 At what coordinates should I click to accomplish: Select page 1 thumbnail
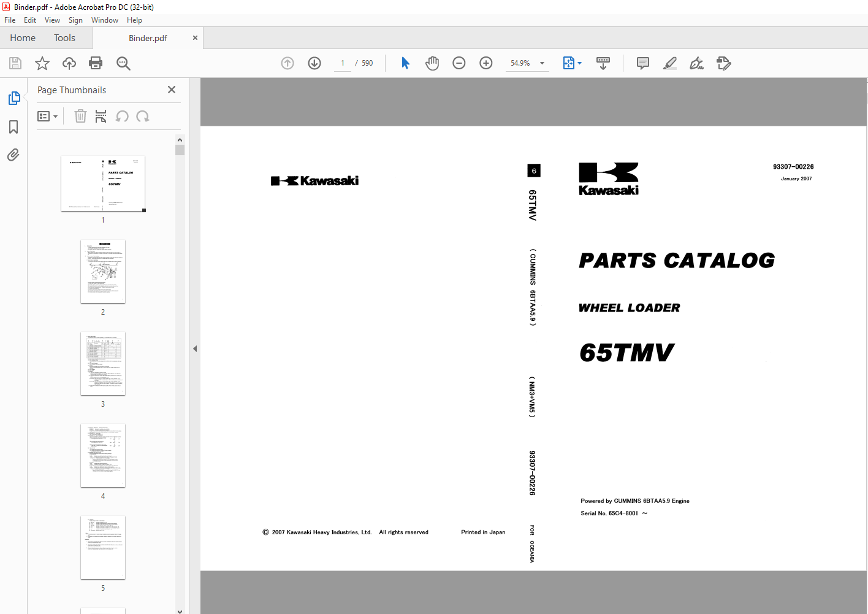click(x=103, y=183)
